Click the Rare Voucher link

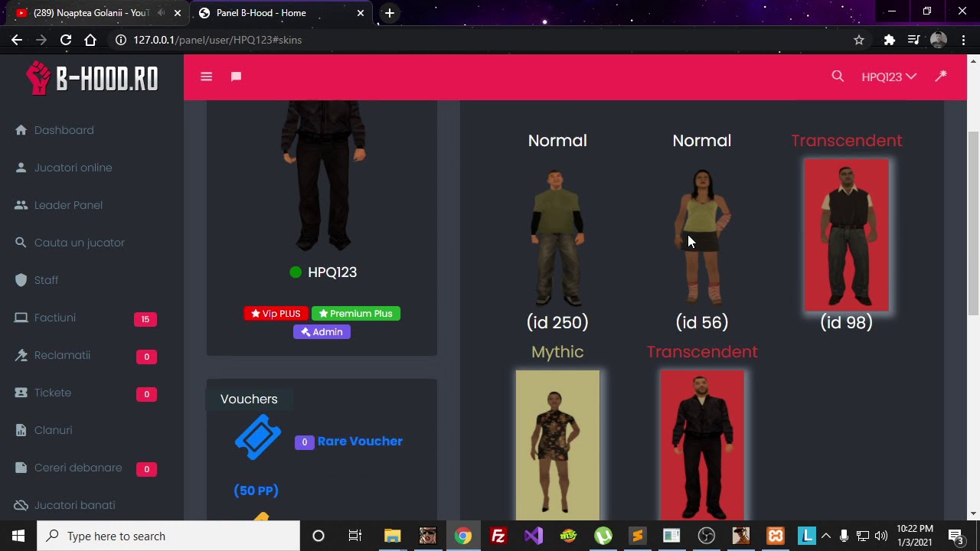click(360, 442)
